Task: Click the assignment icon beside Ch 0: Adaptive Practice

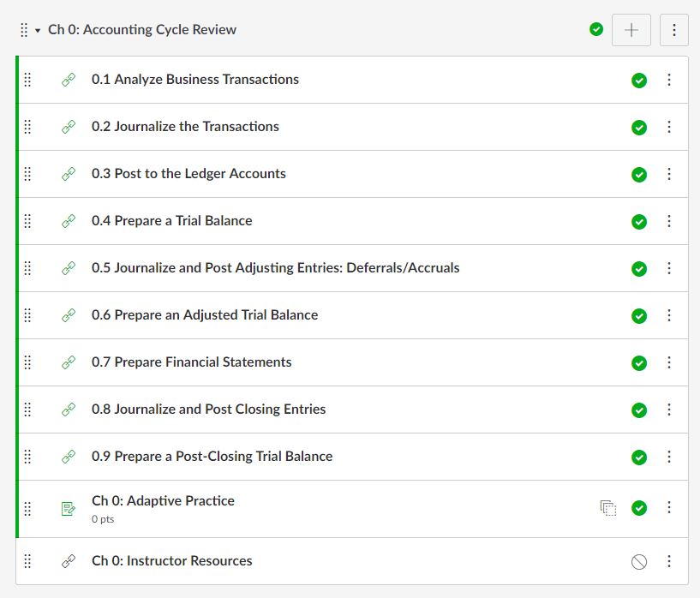Action: coord(69,507)
